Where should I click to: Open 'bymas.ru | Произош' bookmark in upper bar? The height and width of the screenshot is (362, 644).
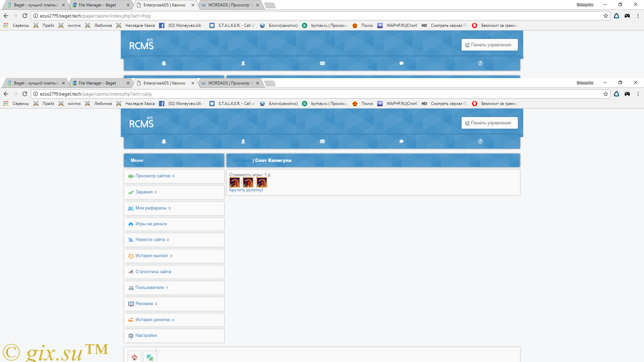tap(325, 25)
